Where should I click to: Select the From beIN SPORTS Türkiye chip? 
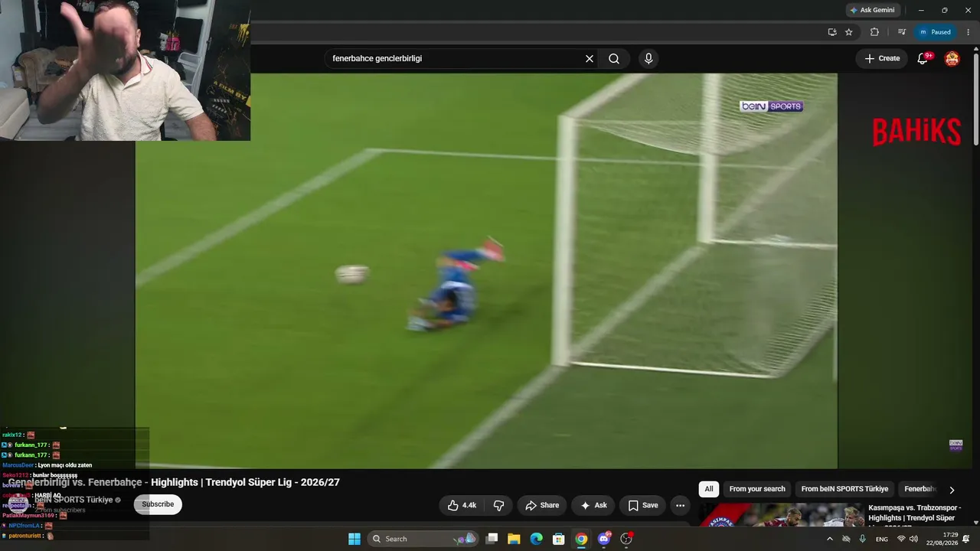click(844, 489)
